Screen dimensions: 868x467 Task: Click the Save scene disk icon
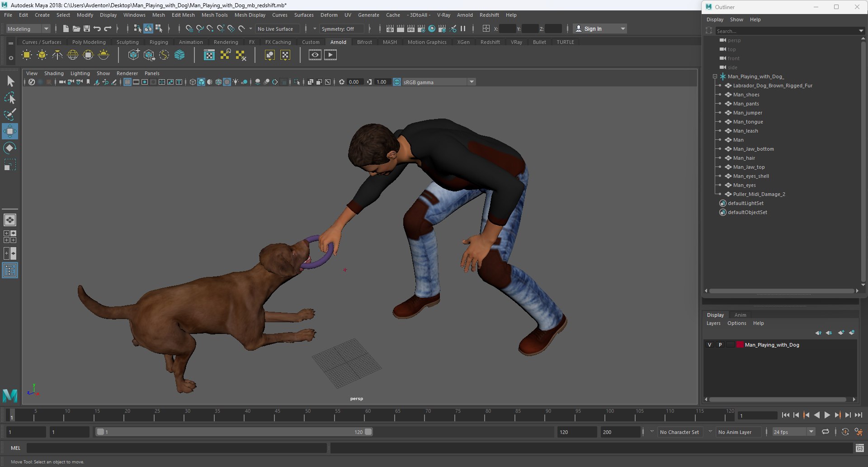pos(87,29)
